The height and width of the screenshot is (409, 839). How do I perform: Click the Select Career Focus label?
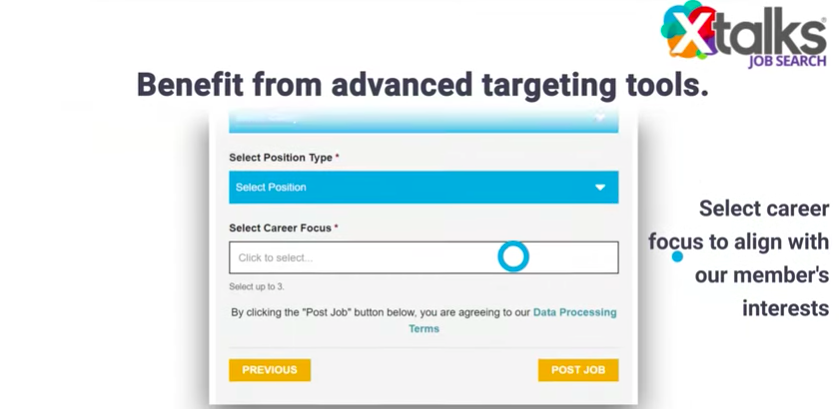pos(283,228)
